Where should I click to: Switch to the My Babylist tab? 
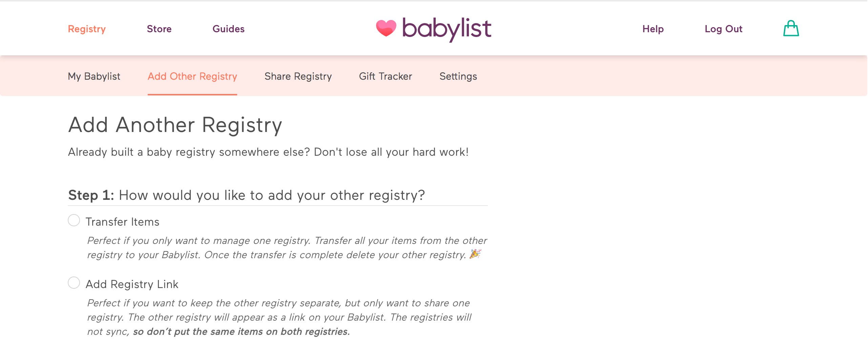coord(94,76)
